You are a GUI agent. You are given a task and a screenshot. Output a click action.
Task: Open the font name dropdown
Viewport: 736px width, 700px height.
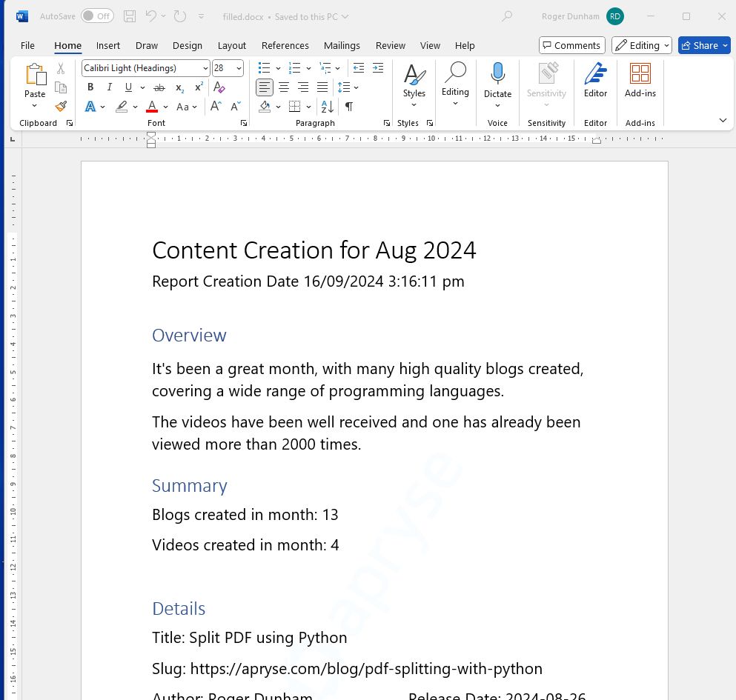click(205, 68)
